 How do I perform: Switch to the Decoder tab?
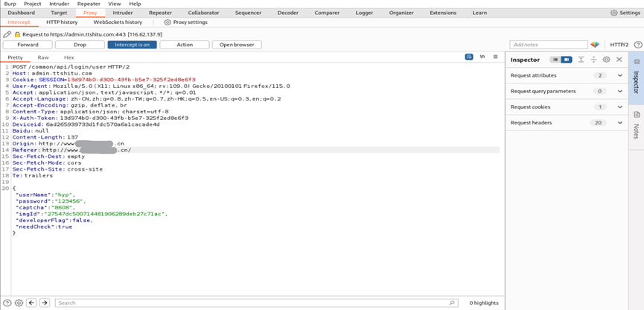288,13
